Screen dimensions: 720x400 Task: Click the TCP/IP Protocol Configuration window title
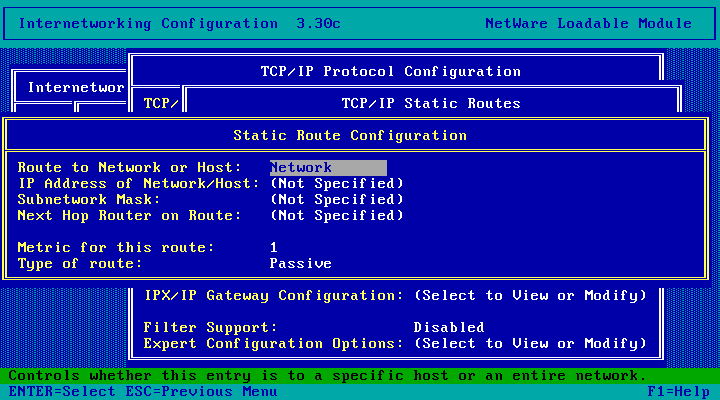391,72
